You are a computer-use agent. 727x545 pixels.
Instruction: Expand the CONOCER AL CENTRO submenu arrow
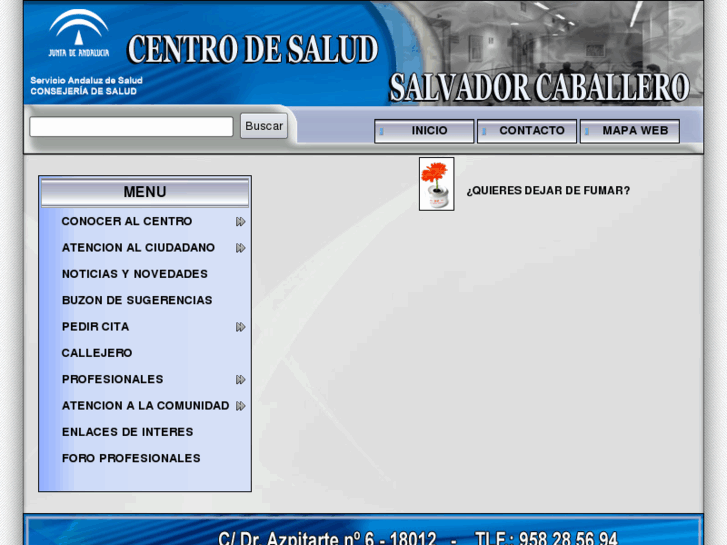coord(240,222)
